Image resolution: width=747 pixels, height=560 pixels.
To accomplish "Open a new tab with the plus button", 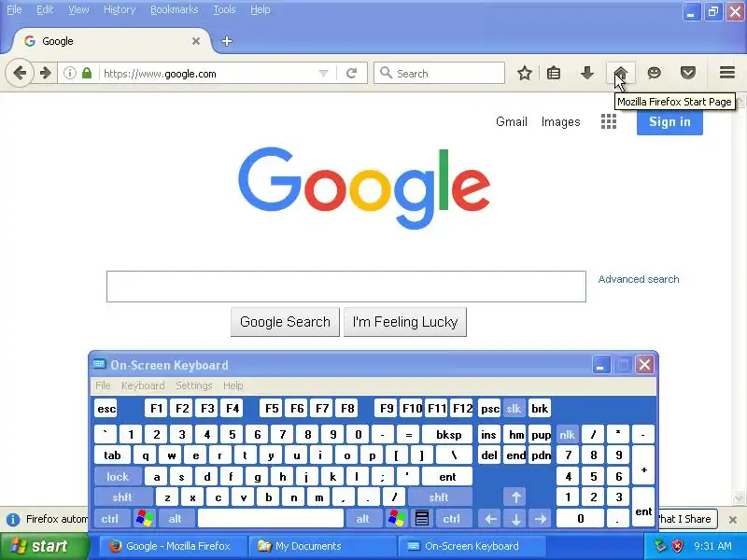I will pyautogui.click(x=227, y=41).
